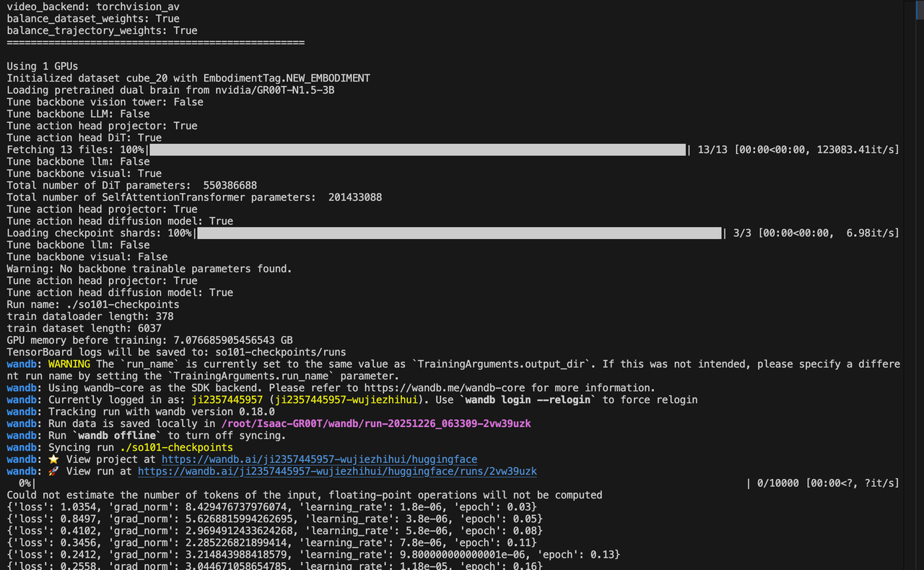Click 'Tune backbone visual: False' line
This screenshot has width=924, height=570.
(x=87, y=256)
